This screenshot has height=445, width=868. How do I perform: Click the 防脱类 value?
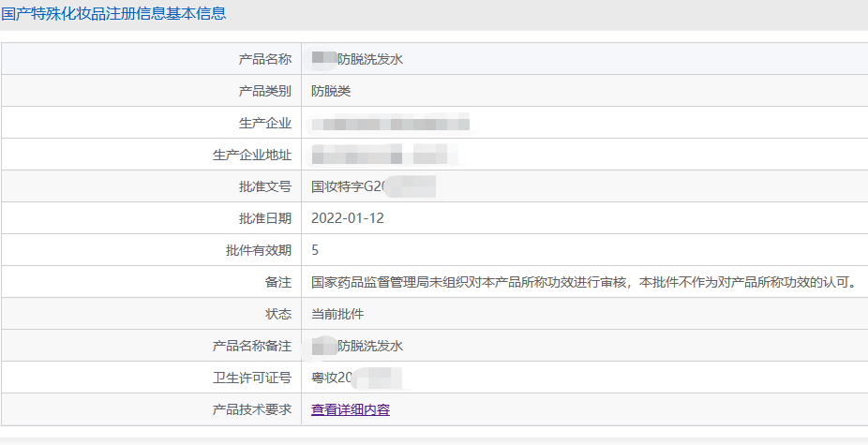click(x=331, y=91)
